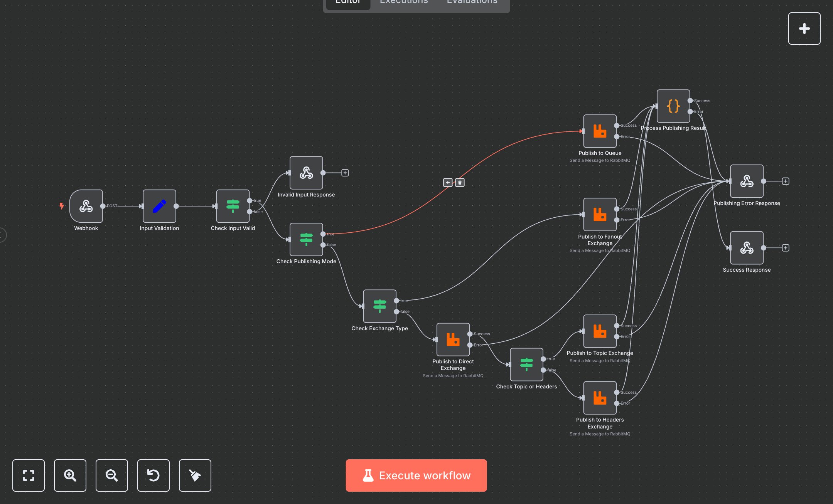Select the Check Exchange Type node
Image resolution: width=833 pixels, height=504 pixels.
tap(379, 306)
